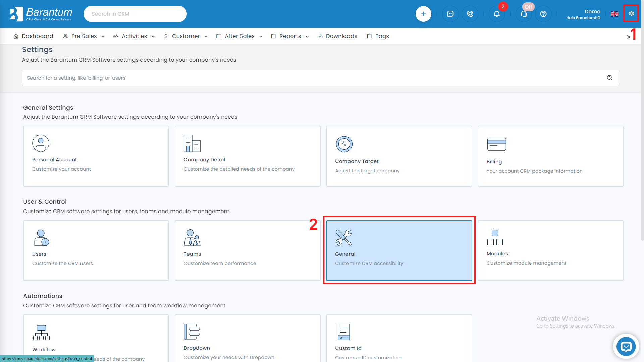Click the Billing credit card icon
Viewport: 644px width, 362px height.
[496, 144]
